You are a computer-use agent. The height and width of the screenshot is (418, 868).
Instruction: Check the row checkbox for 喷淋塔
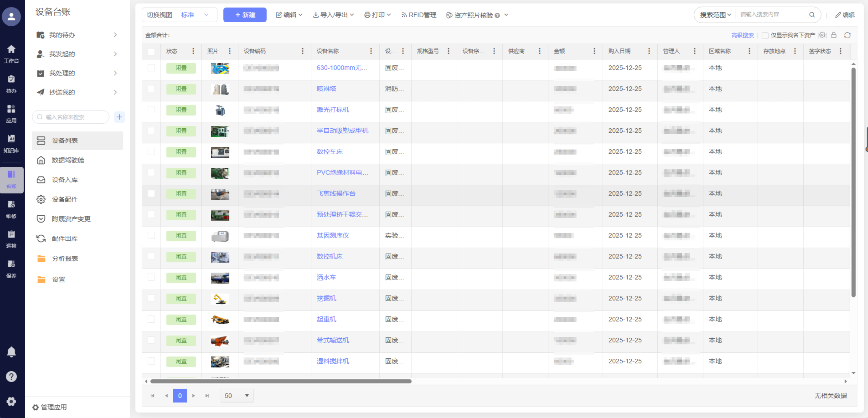click(151, 89)
